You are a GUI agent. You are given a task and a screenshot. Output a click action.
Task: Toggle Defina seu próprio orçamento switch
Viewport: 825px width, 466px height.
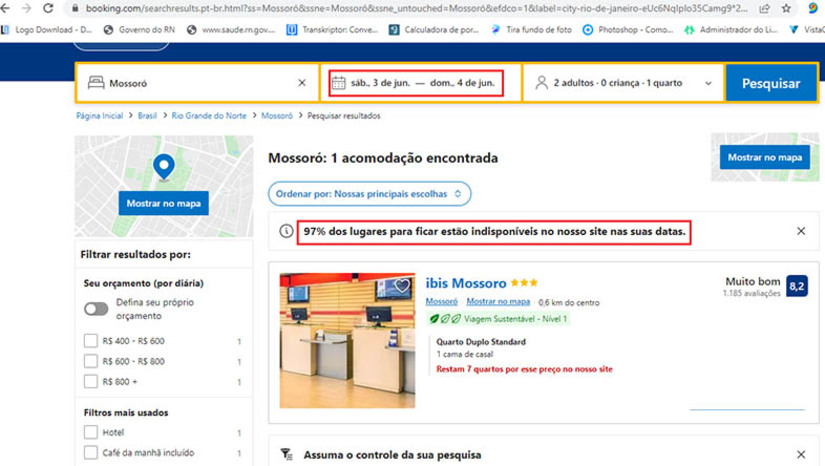tap(96, 309)
